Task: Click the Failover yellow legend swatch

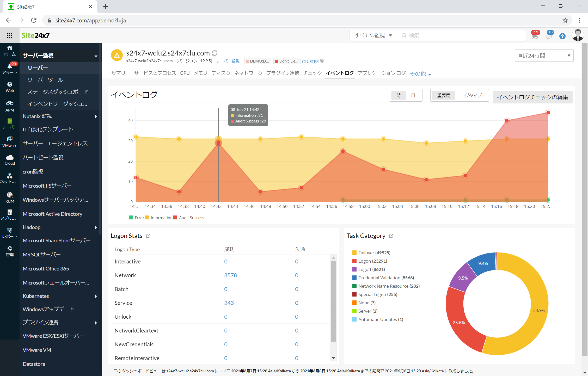Action: click(354, 253)
